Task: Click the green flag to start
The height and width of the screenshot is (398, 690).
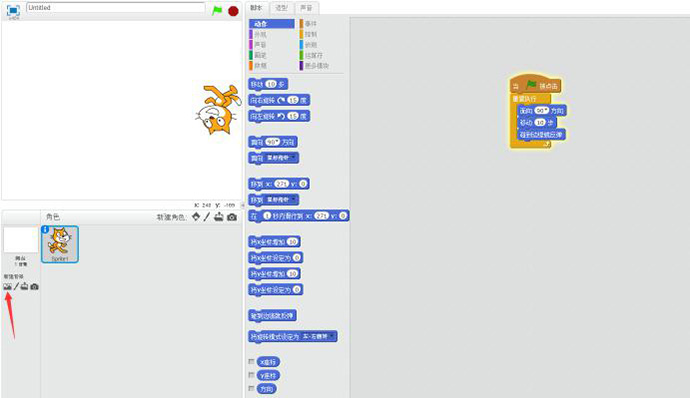Action: point(217,10)
